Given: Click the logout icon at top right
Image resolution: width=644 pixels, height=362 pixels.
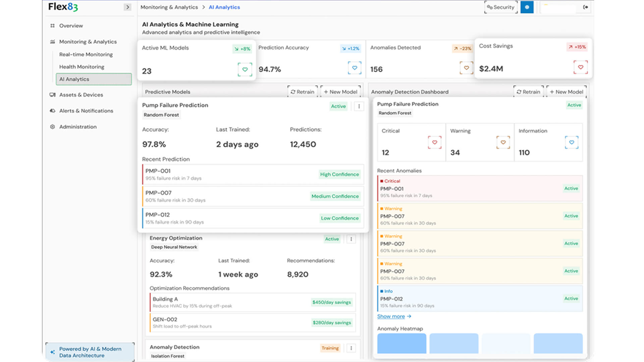Looking at the screenshot, I should tap(586, 7).
